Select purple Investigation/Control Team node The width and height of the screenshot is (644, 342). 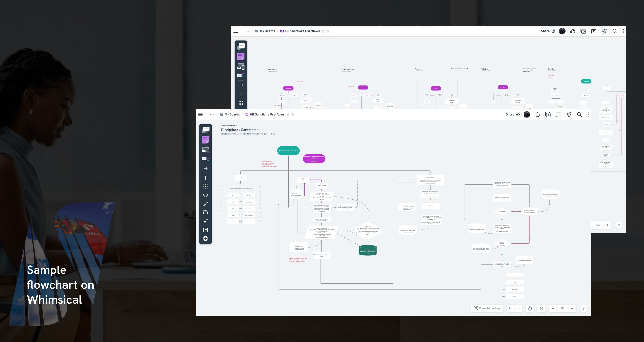pyautogui.click(x=314, y=159)
